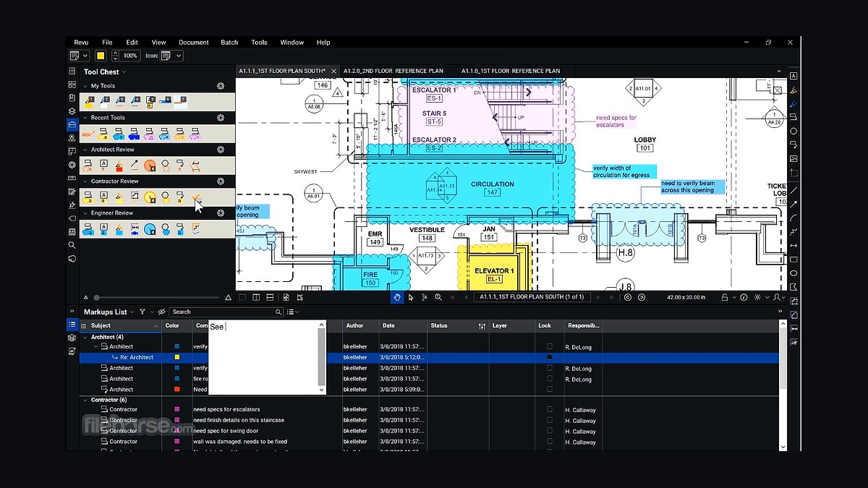Select the Image tool on right toolbar
The height and width of the screenshot is (488, 868).
793,159
